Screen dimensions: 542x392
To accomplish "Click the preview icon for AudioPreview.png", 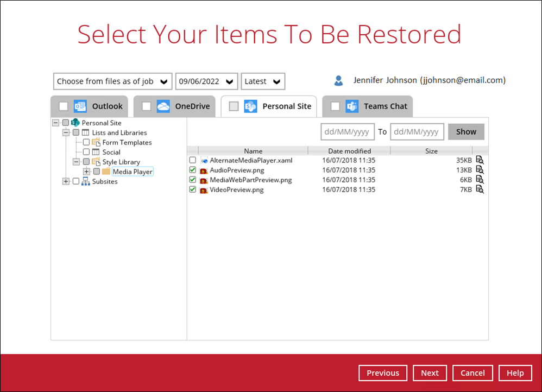I will click(480, 170).
